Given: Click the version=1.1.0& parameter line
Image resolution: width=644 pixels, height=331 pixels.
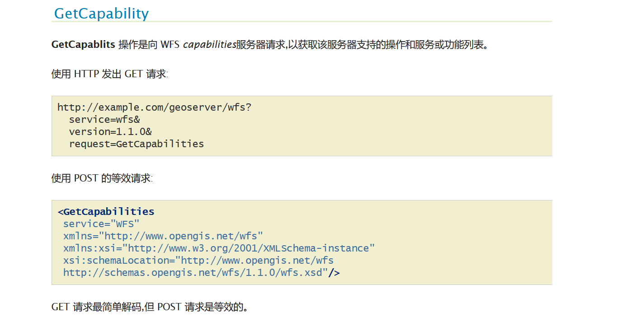Looking at the screenshot, I should click(x=110, y=132).
